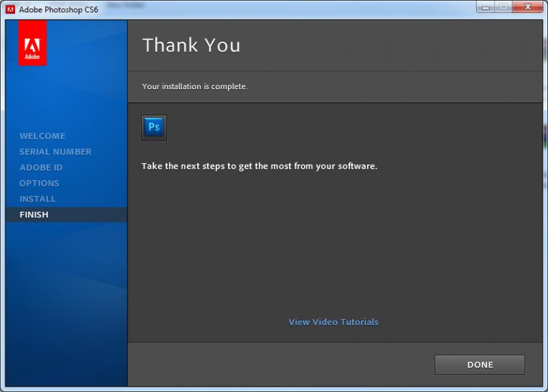Select the SERIAL NUMBER step
548x392 pixels.
(x=55, y=151)
